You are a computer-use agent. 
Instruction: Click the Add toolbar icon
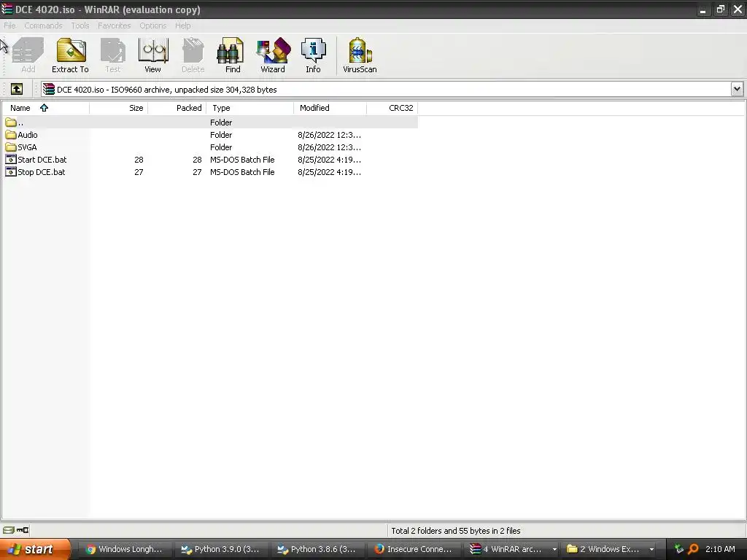tap(28, 55)
